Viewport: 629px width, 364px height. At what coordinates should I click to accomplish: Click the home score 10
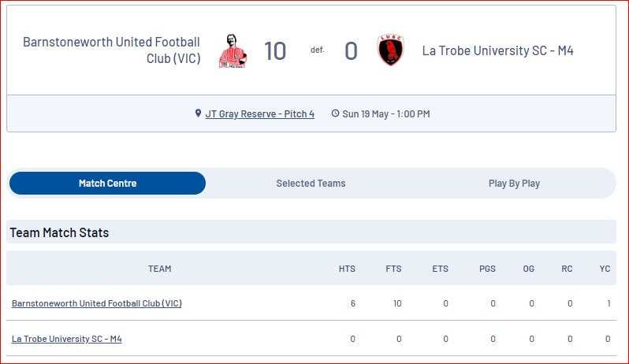click(x=275, y=51)
